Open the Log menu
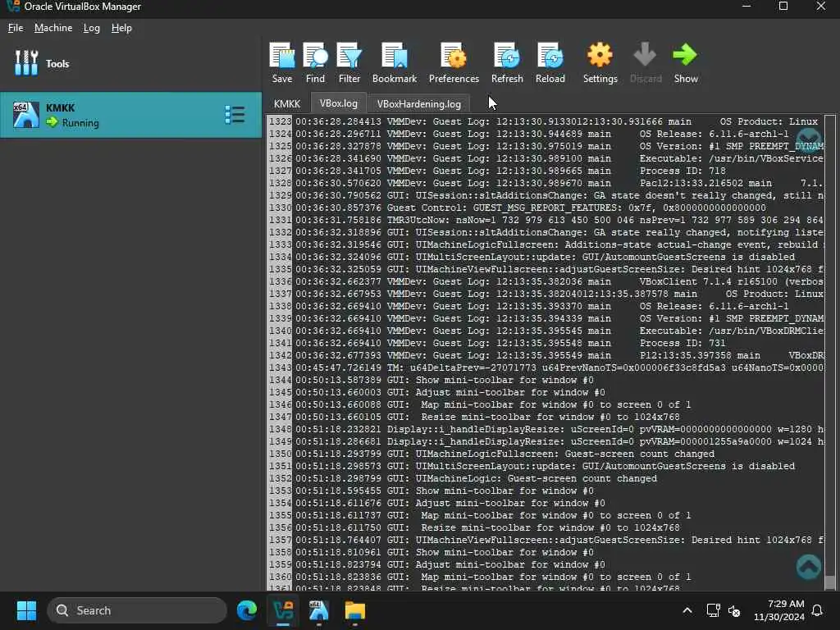This screenshot has height=630, width=840. tap(92, 28)
